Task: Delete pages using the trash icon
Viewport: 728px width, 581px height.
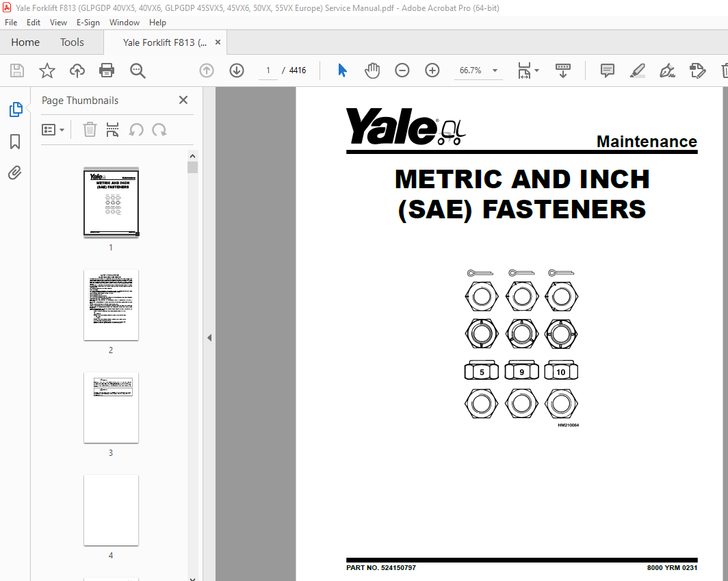Action: (x=90, y=129)
